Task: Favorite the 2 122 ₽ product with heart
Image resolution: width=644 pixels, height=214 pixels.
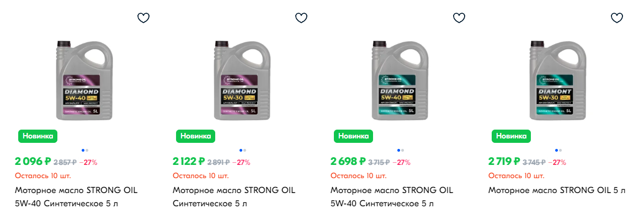Action: [x=301, y=18]
